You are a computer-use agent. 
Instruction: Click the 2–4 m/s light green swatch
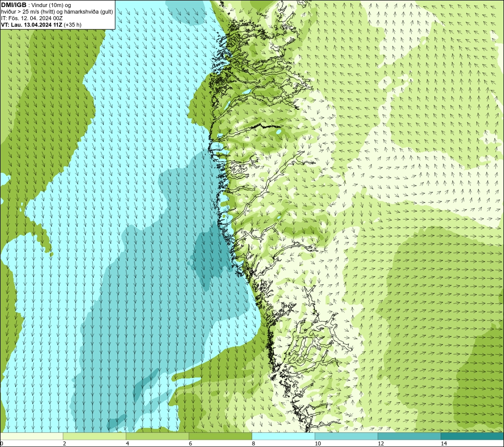(x=95, y=436)
